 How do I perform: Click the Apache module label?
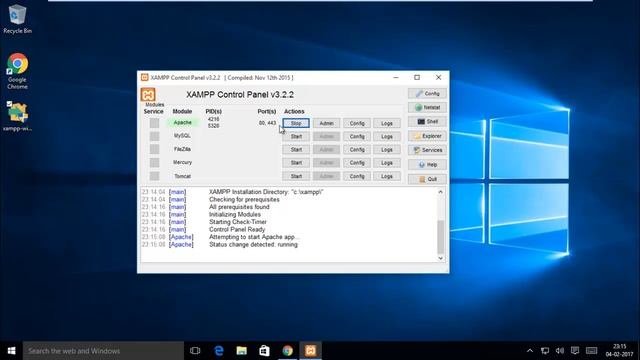pos(182,122)
